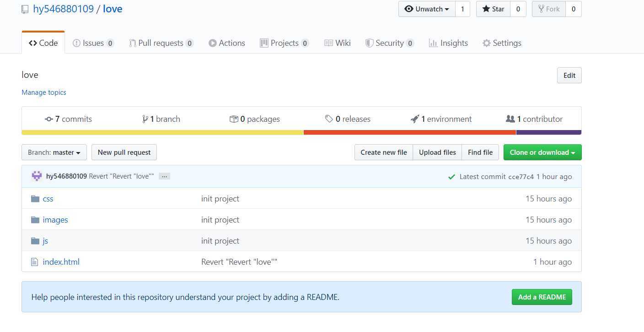Open Revert commit message on index.html row

coord(239,262)
